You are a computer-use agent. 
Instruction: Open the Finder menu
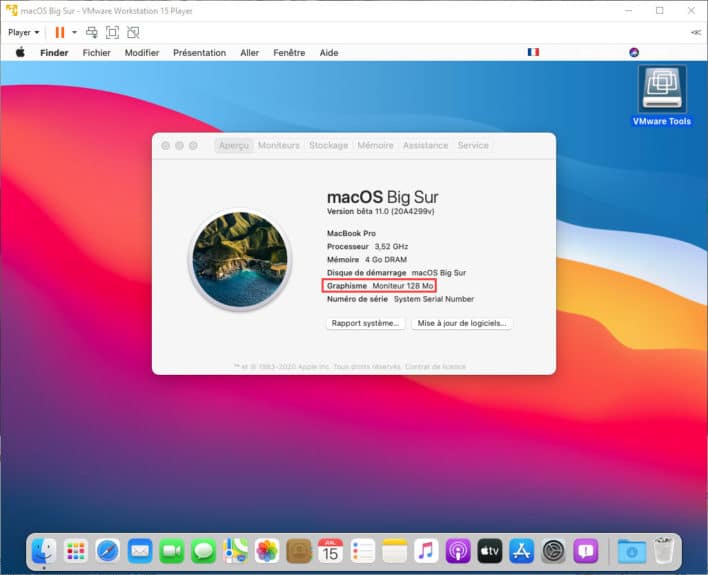tap(54, 53)
